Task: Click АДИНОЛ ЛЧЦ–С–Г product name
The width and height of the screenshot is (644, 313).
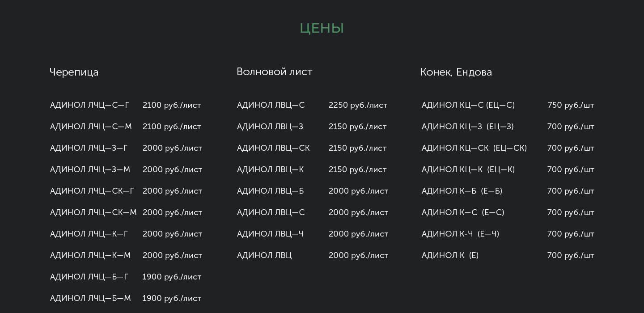Action: 89,106
